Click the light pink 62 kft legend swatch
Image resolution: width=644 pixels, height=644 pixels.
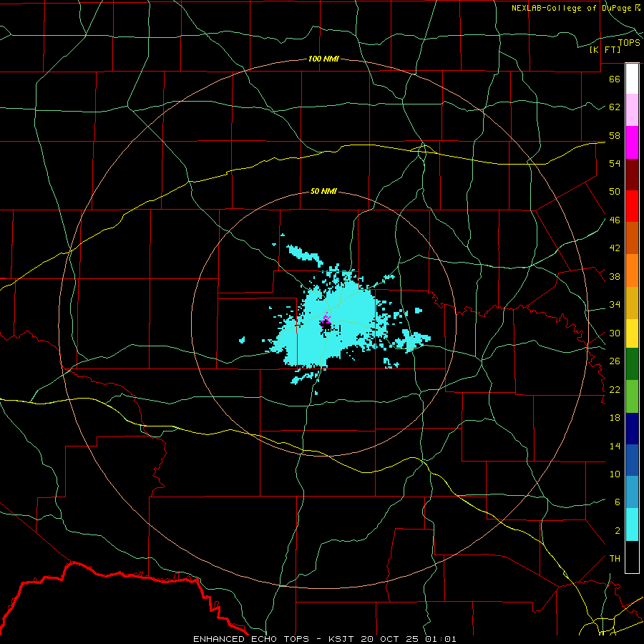pos(632,109)
